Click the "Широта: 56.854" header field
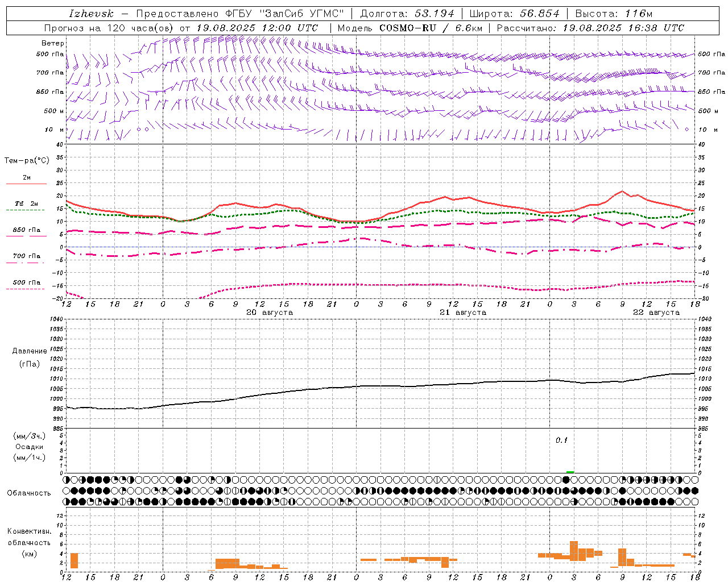The width and height of the screenshot is (728, 582). pos(515,14)
